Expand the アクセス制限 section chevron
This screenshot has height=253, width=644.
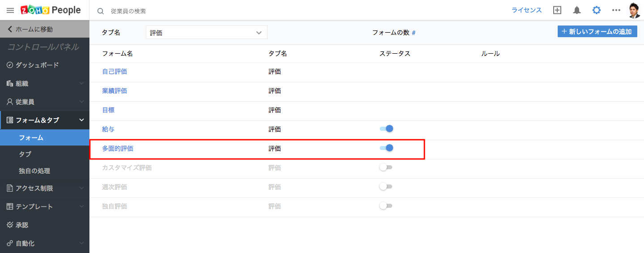point(81,188)
